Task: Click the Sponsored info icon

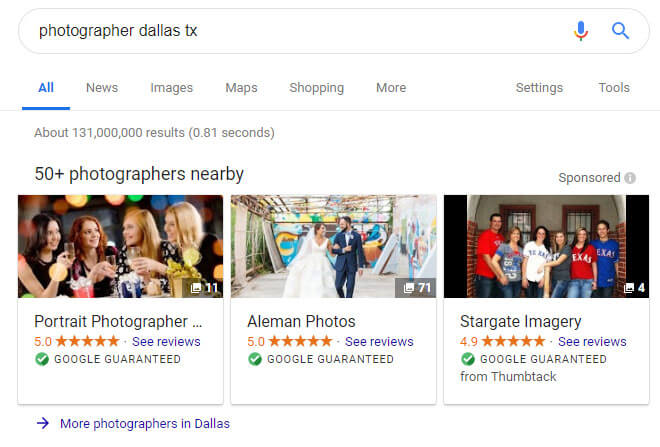Action: point(630,178)
